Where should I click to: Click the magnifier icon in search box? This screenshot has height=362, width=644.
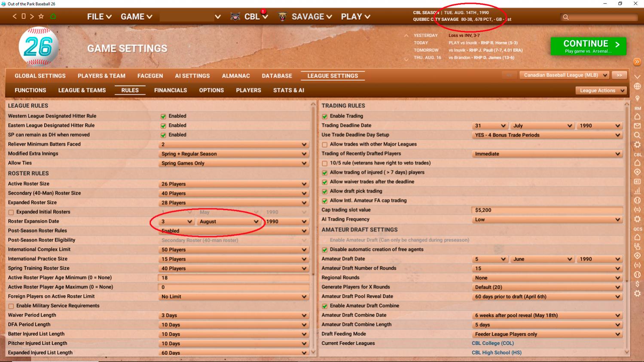pyautogui.click(x=566, y=17)
